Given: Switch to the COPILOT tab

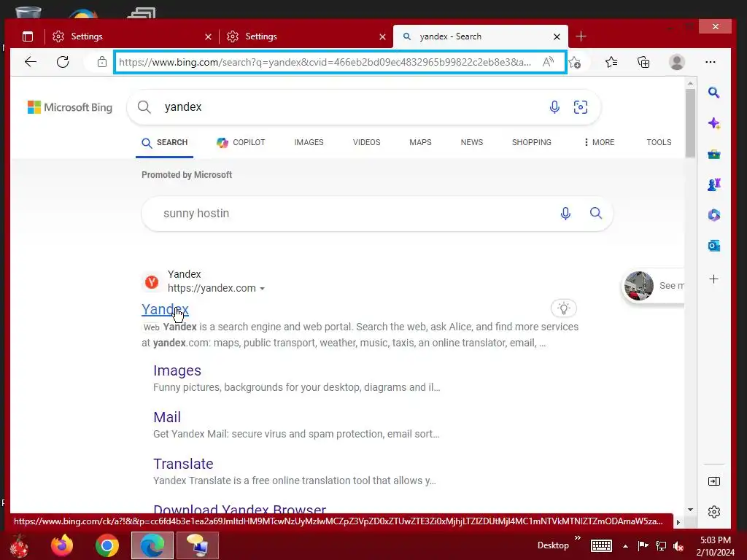Looking at the screenshot, I should tap(241, 142).
